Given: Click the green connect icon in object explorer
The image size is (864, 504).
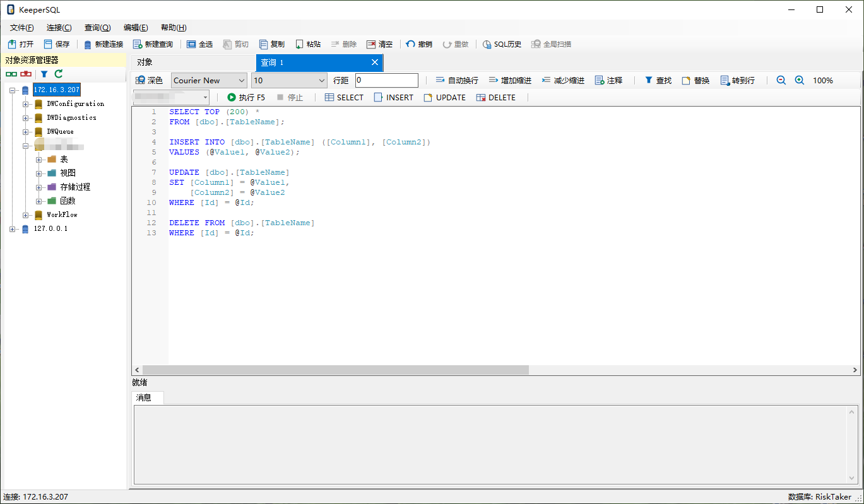Looking at the screenshot, I should click(x=11, y=74).
